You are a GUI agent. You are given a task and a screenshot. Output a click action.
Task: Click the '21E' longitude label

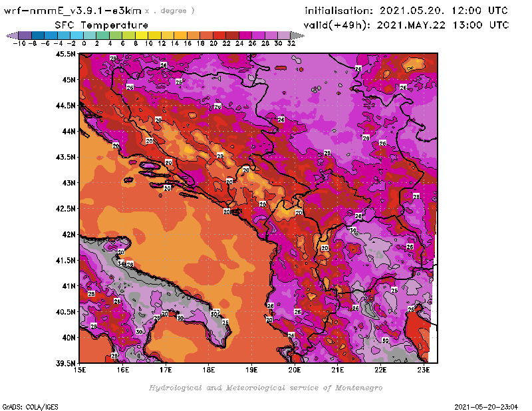(338, 370)
